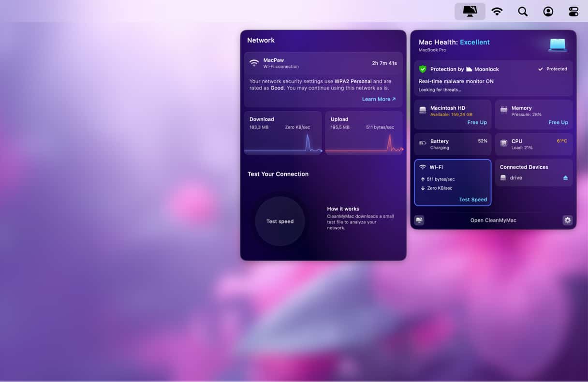Click the Moonlock logo icon
Viewport: 588px width, 382px height.
[x=469, y=69]
